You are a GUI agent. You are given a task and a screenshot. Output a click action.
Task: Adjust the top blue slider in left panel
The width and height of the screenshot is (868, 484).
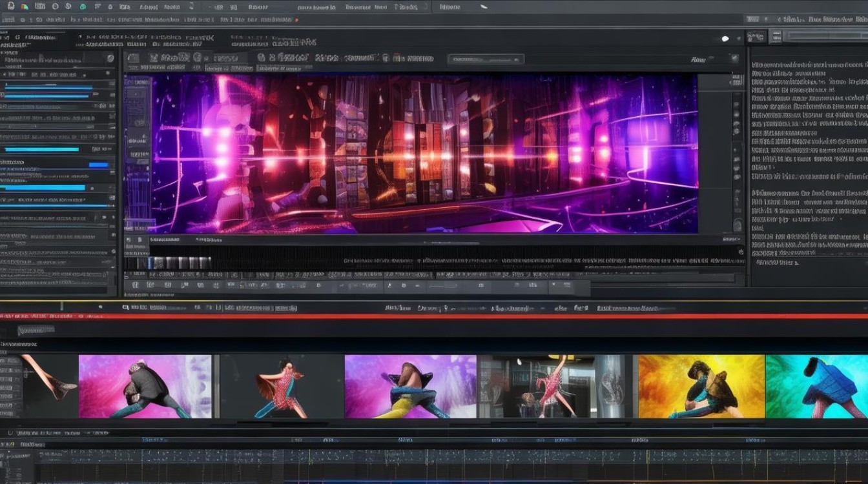click(x=48, y=88)
